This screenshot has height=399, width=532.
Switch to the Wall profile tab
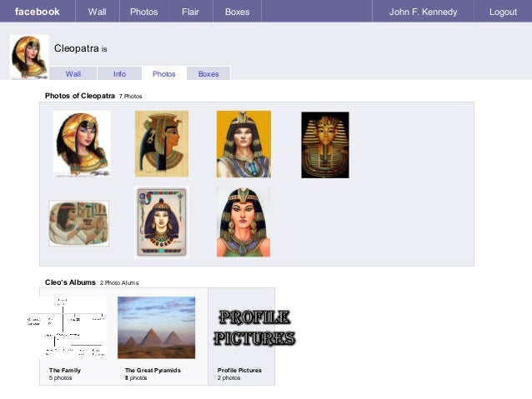click(73, 73)
